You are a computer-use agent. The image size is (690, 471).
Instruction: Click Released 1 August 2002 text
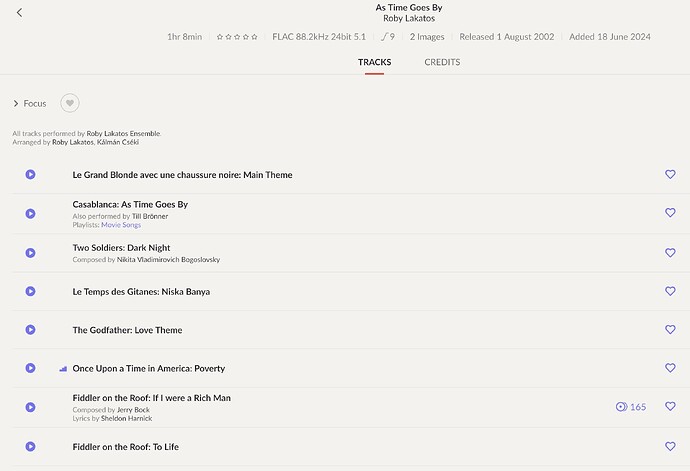pyautogui.click(x=507, y=37)
